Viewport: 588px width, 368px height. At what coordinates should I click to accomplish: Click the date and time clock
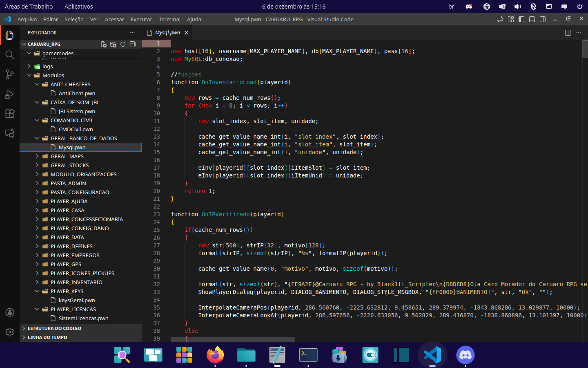tap(294, 7)
